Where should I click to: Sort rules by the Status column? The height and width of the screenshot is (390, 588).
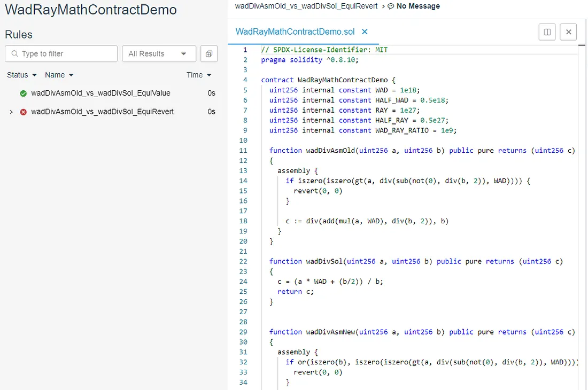[x=22, y=75]
